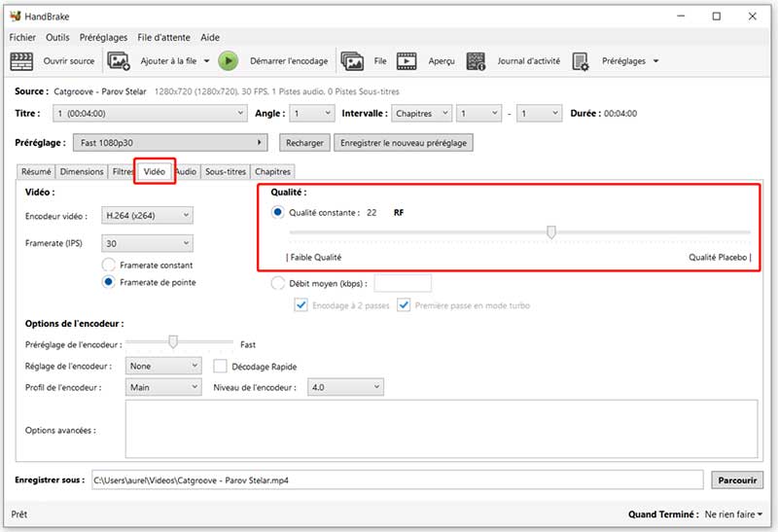Click the Durée 00:04:00 value
The height and width of the screenshot is (532, 778).
[x=620, y=113]
